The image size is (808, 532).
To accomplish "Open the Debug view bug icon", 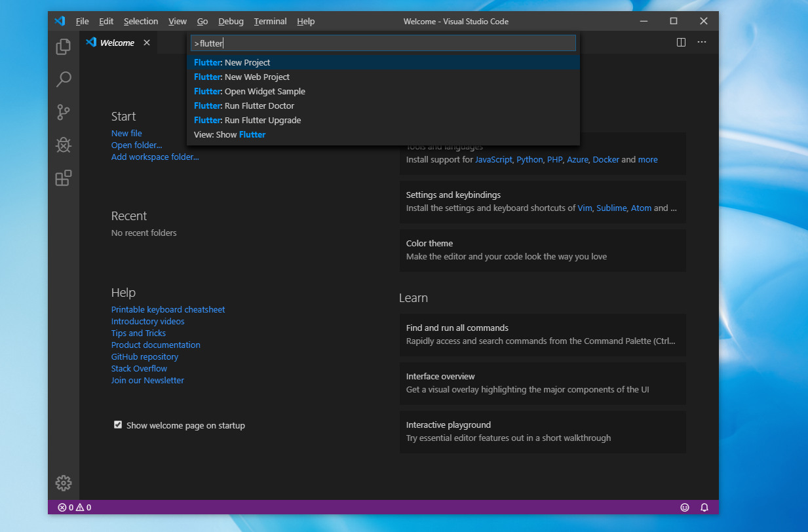I will (64, 145).
